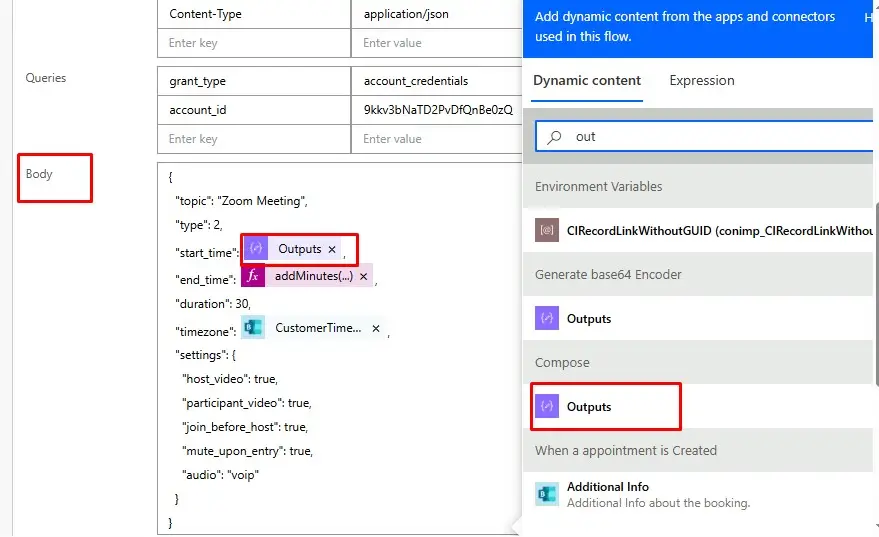The image size is (879, 537).
Task: Click the account_id value field
Action: tap(436, 110)
